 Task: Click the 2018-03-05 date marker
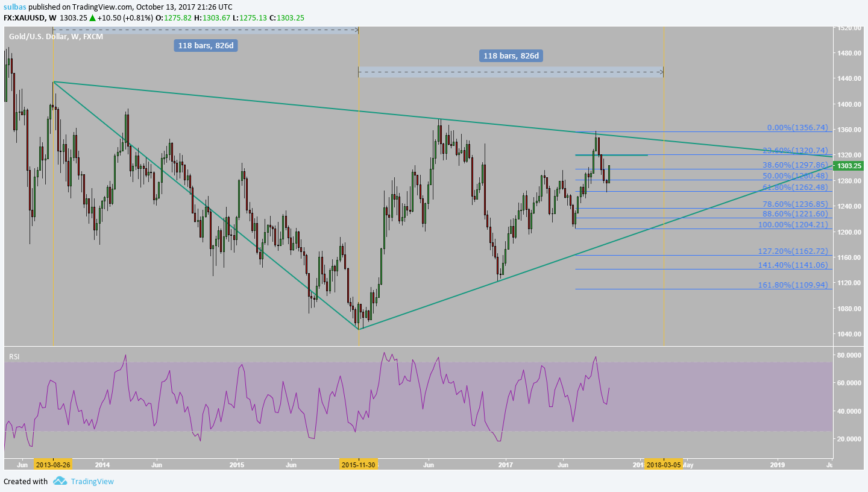point(664,465)
